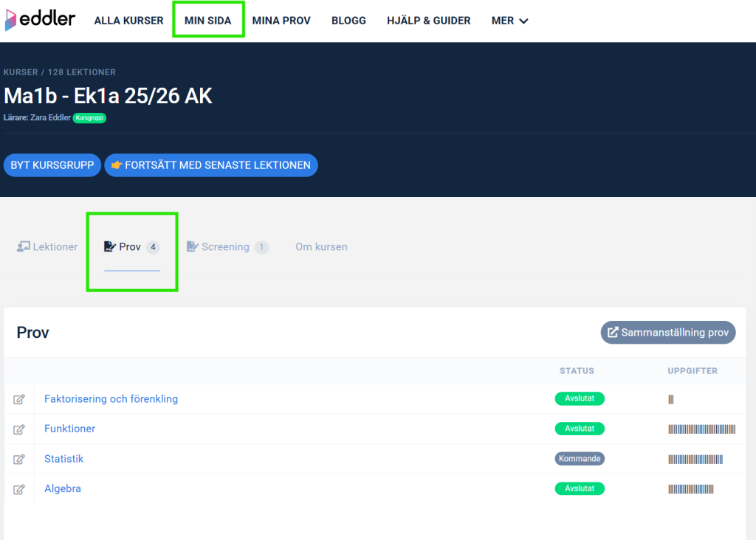Viewport: 756px width, 540px height.
Task: Open the MIN SIDA menu item
Action: coord(207,21)
